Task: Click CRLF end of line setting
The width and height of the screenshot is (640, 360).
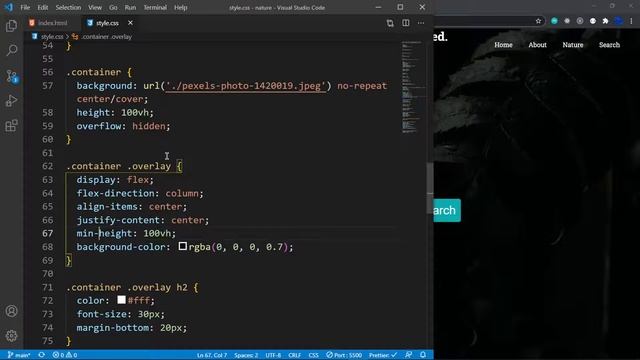Action: (295, 355)
